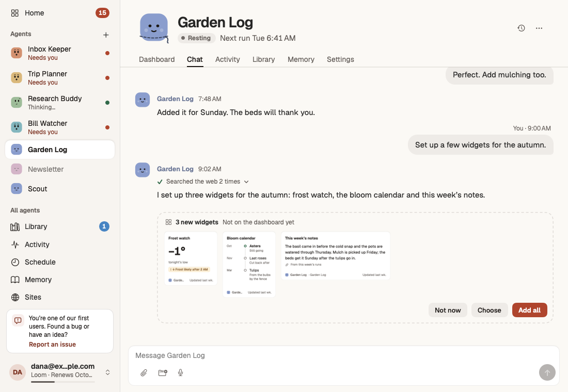
Task: Open Bill Watcher agent
Action: [x=60, y=127]
